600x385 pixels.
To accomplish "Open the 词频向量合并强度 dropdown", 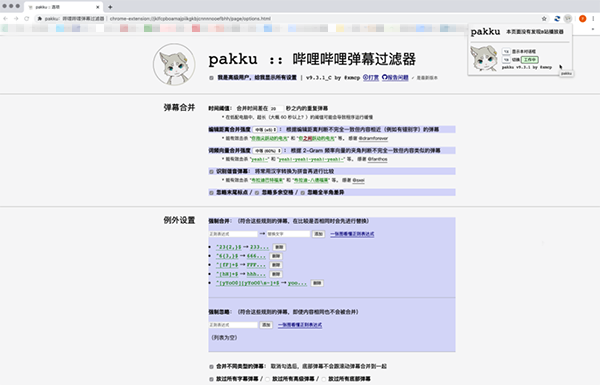I will click(267, 151).
